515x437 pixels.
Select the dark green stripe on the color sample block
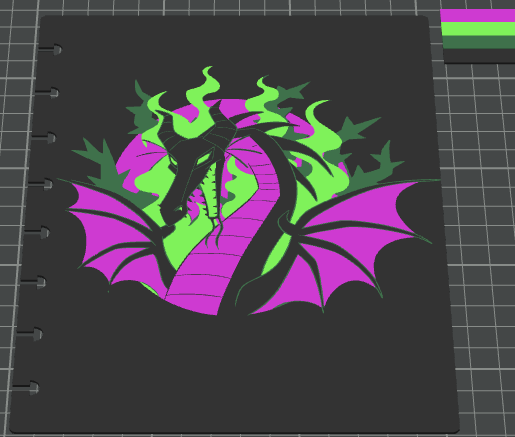(479, 42)
